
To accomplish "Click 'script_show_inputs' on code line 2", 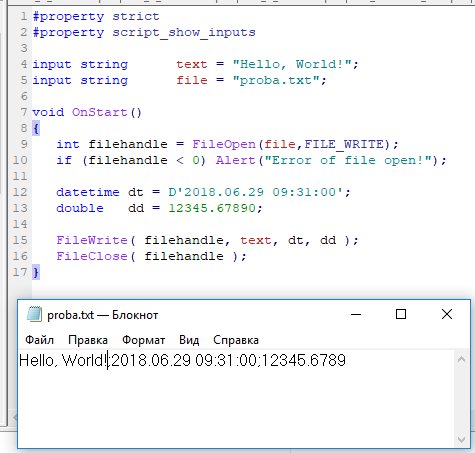I will coord(184,33).
